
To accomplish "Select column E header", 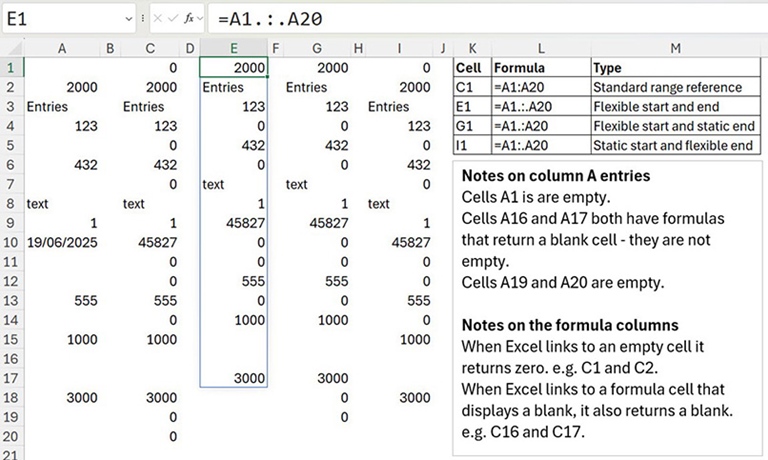I will (234, 48).
